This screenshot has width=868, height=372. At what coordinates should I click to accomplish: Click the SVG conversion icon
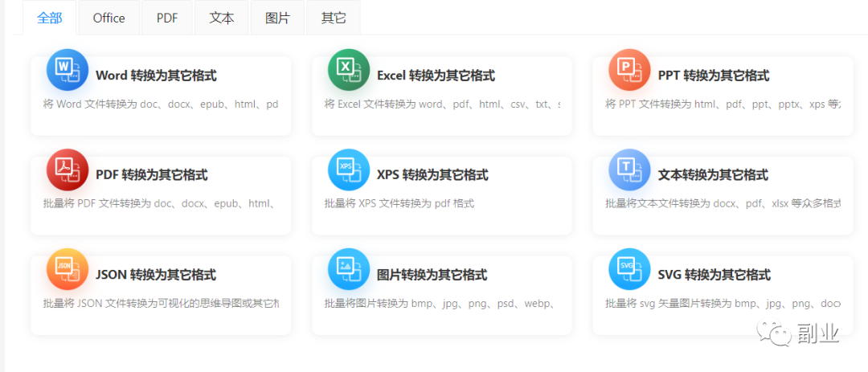click(x=629, y=269)
